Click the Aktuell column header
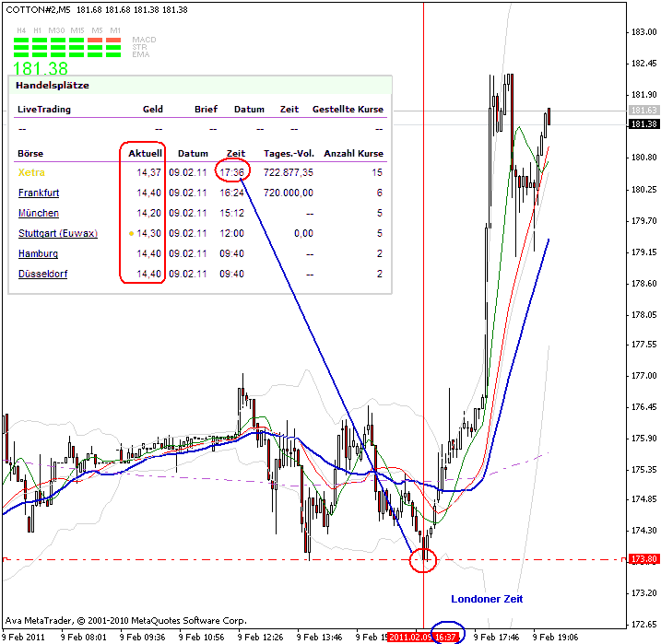Viewport: 661px width, 644px height. click(x=145, y=154)
